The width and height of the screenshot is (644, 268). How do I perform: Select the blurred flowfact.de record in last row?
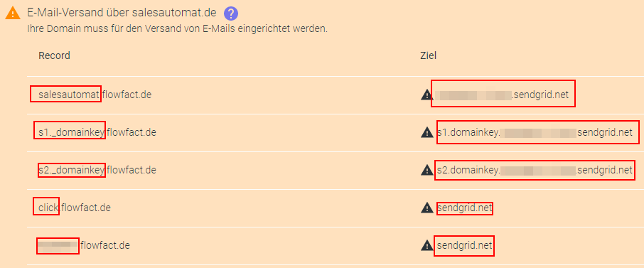tap(84, 246)
